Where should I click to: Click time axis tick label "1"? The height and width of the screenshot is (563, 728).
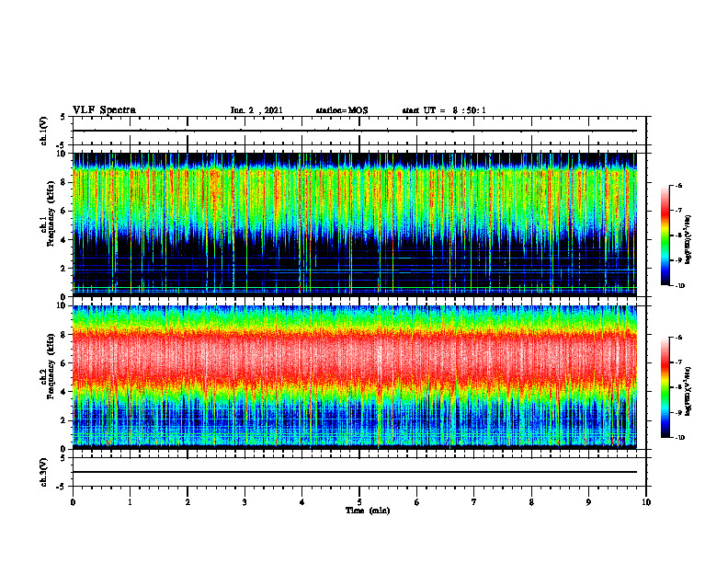[130, 502]
